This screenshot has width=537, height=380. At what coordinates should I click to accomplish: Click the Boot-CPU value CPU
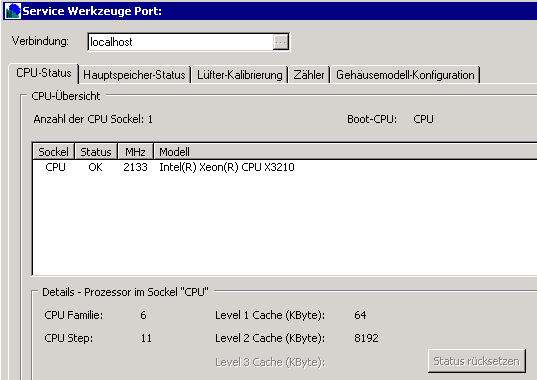423,119
